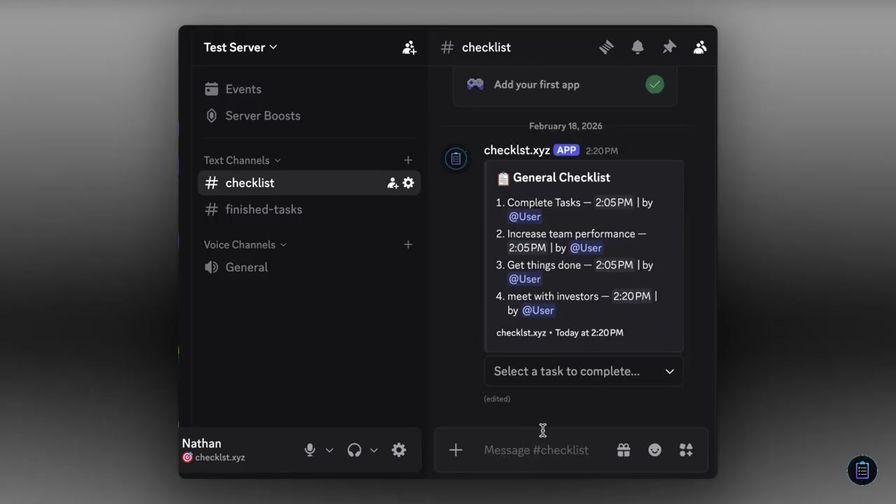Open Server Boosts in the sidebar

coord(262,116)
